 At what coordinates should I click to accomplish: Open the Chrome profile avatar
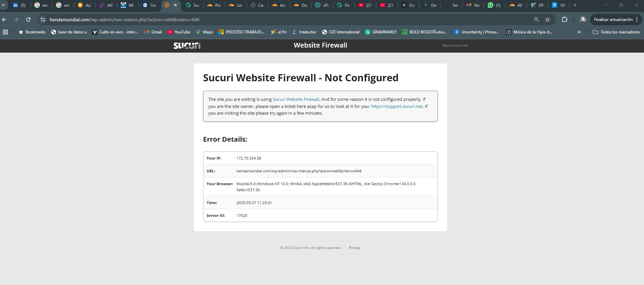[583, 20]
